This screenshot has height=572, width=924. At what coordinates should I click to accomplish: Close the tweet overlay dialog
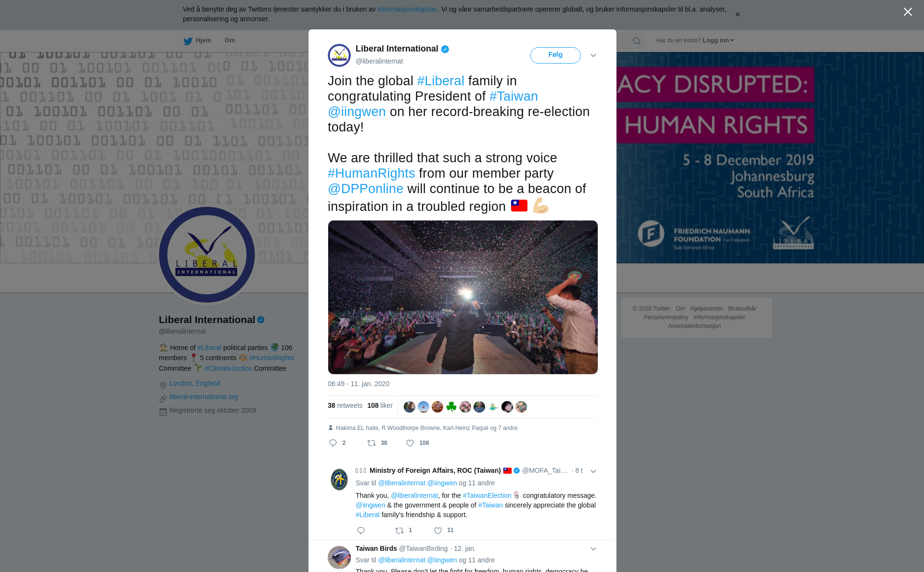click(908, 12)
